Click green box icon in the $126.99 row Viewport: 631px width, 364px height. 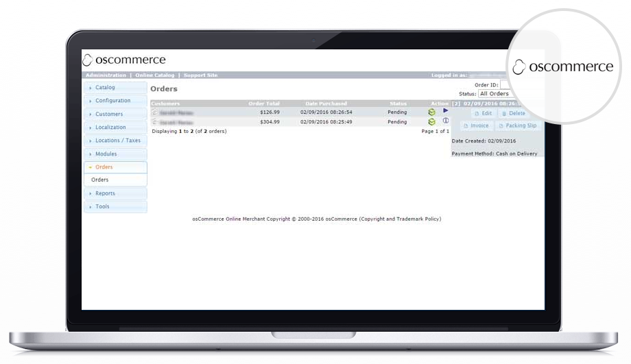point(432,112)
